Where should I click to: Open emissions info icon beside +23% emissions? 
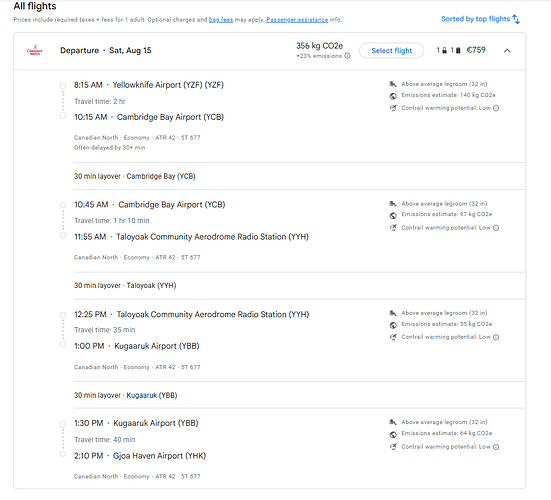(x=348, y=56)
